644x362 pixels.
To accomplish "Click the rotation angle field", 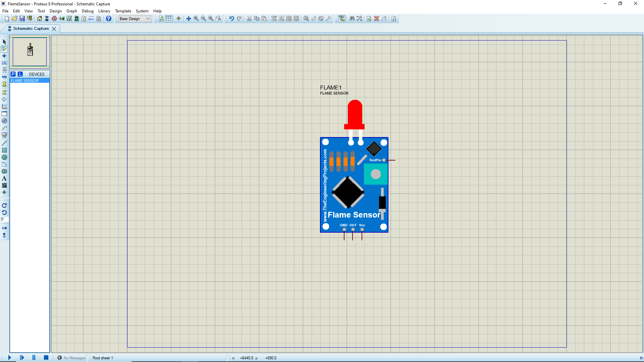I will 4,220.
